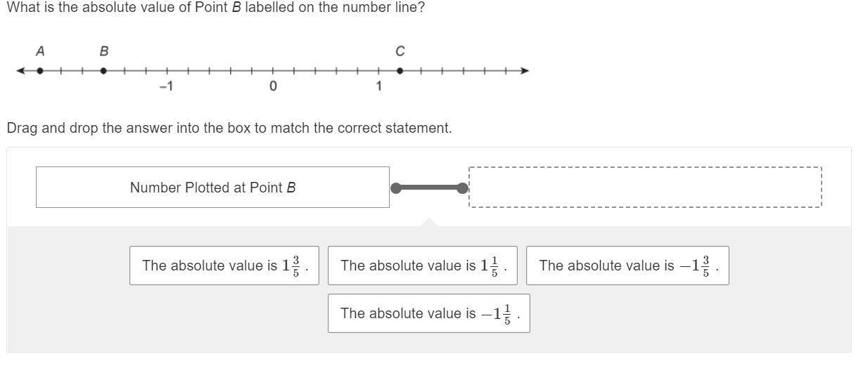Click the dot for Point C on the number line
The width and height of the screenshot is (868, 366).
coord(400,70)
